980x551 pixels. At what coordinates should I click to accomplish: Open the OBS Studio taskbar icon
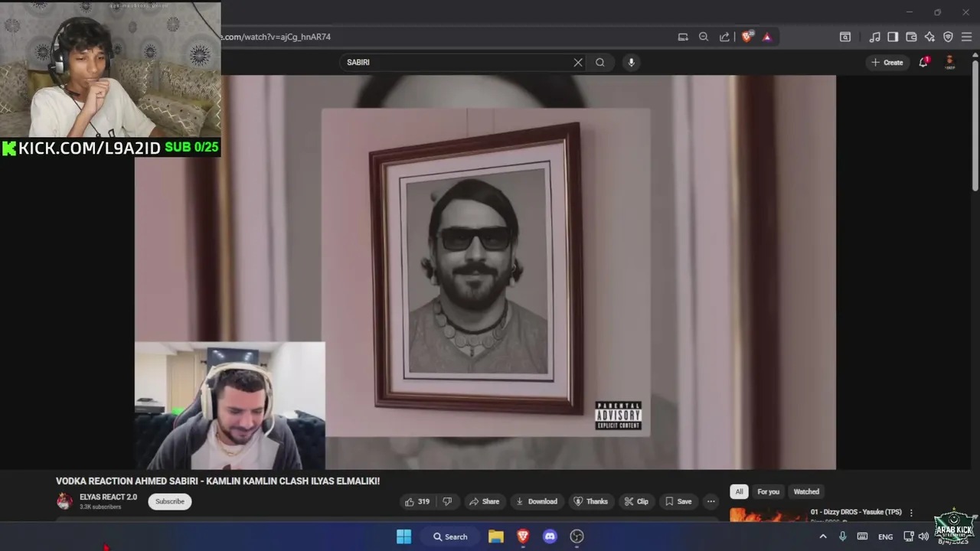click(x=577, y=536)
